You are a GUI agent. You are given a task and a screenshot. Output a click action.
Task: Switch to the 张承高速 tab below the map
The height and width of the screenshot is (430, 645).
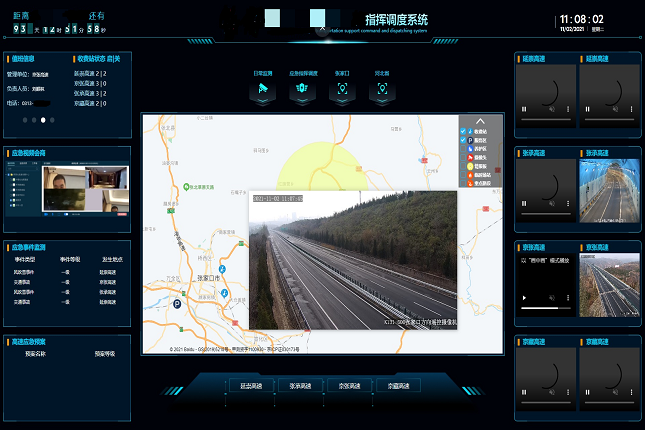pos(300,386)
